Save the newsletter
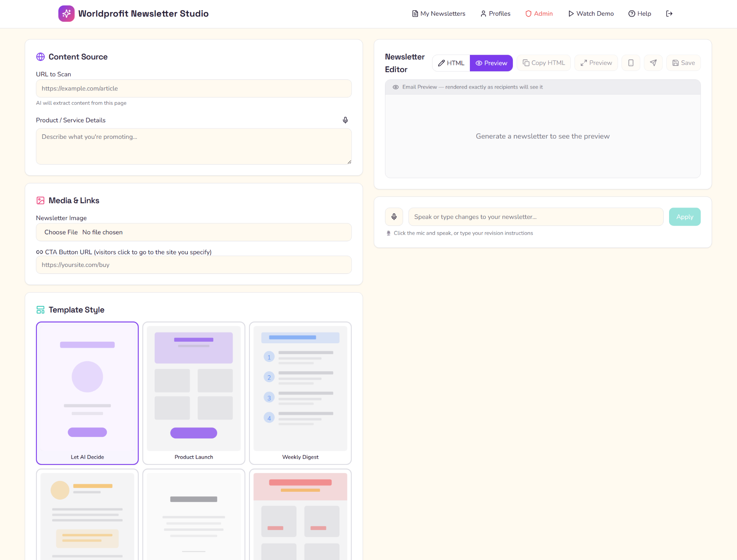Viewport: 737px width, 560px height. 684,63
